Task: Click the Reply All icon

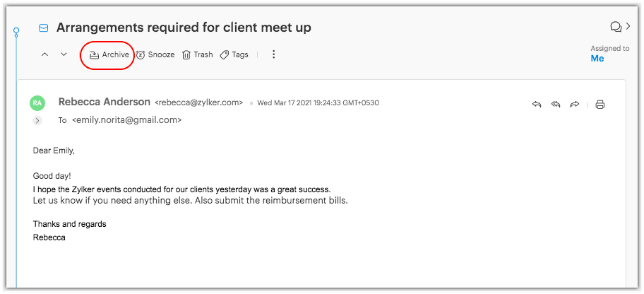Action: (556, 105)
